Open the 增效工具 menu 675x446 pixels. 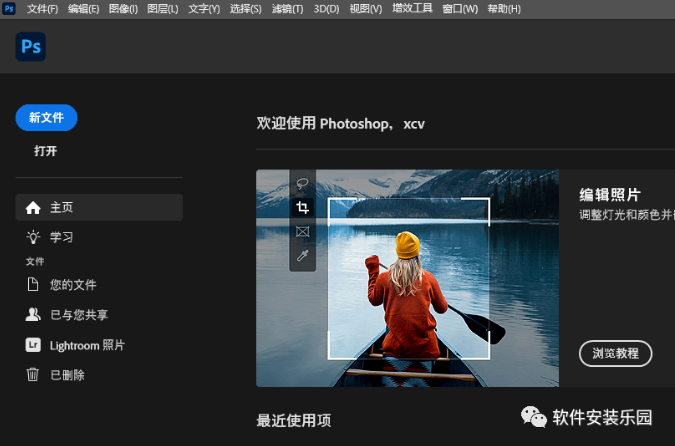tap(413, 9)
